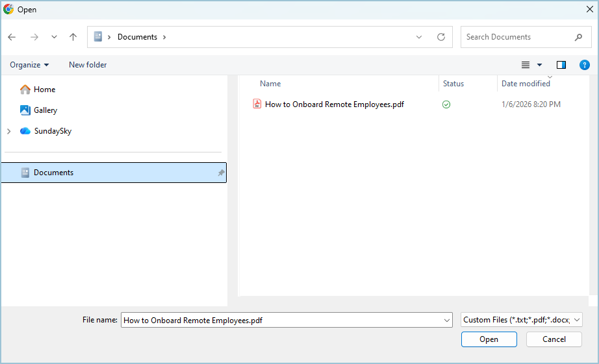The width and height of the screenshot is (599, 364).
Task: Expand the SundaySky tree node
Action: click(8, 131)
